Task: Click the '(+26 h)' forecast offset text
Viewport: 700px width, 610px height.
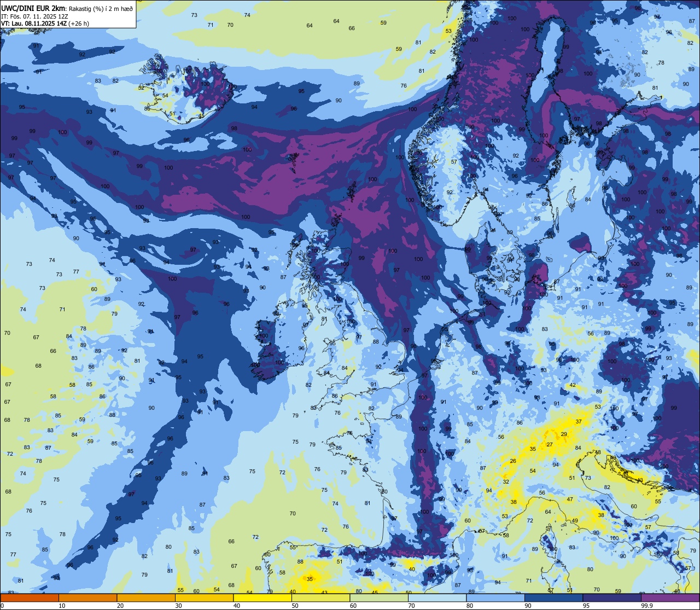Action: click(x=79, y=24)
